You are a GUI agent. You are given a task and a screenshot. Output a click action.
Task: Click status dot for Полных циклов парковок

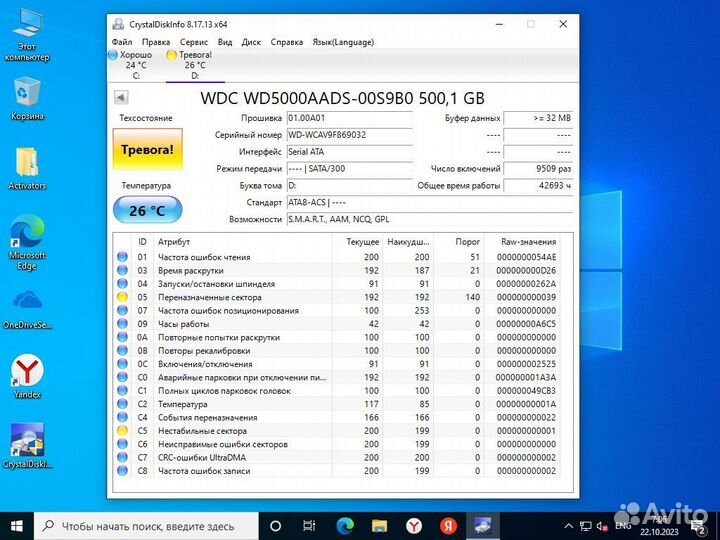(x=122, y=390)
